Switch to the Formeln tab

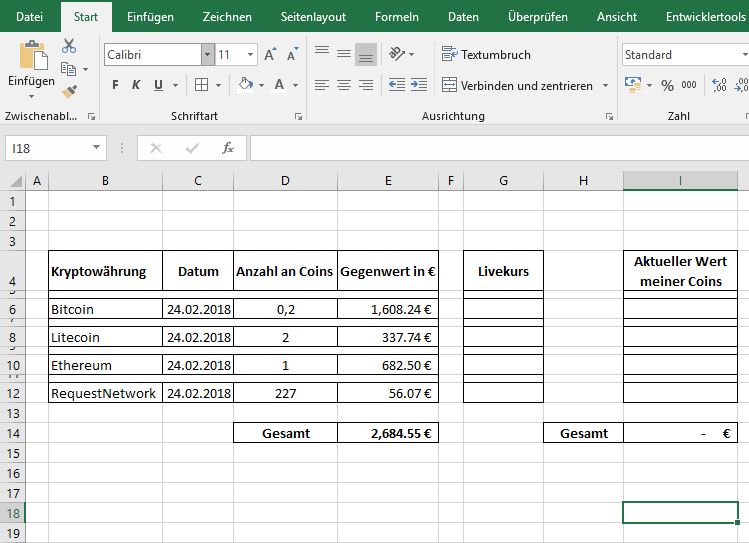pos(396,17)
